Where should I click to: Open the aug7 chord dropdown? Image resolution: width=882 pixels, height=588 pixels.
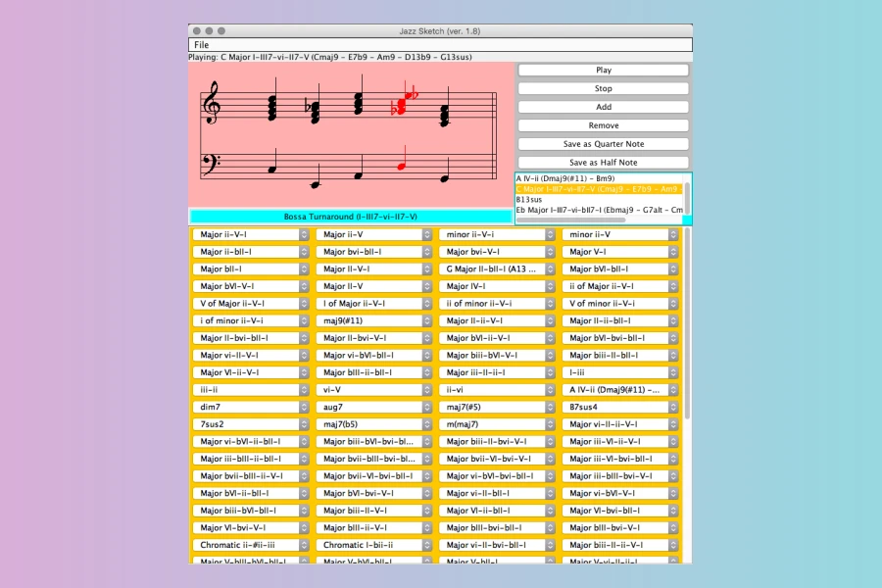pos(374,407)
